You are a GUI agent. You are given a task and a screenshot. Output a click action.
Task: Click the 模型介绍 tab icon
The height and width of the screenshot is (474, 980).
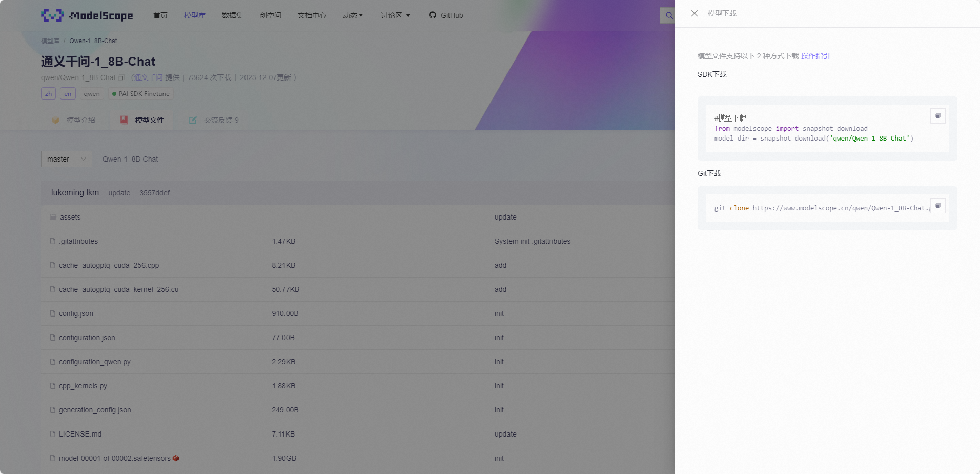[55, 120]
